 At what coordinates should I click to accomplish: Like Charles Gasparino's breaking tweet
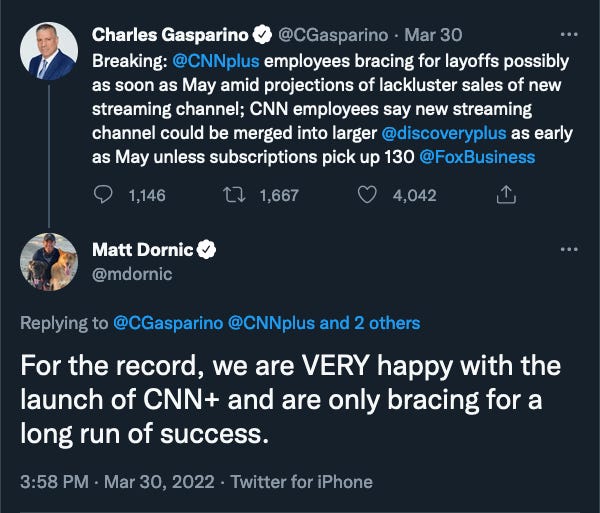(x=368, y=195)
